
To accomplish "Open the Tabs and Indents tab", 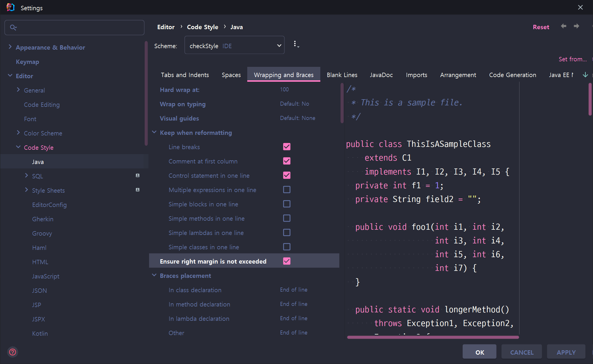I will point(185,75).
